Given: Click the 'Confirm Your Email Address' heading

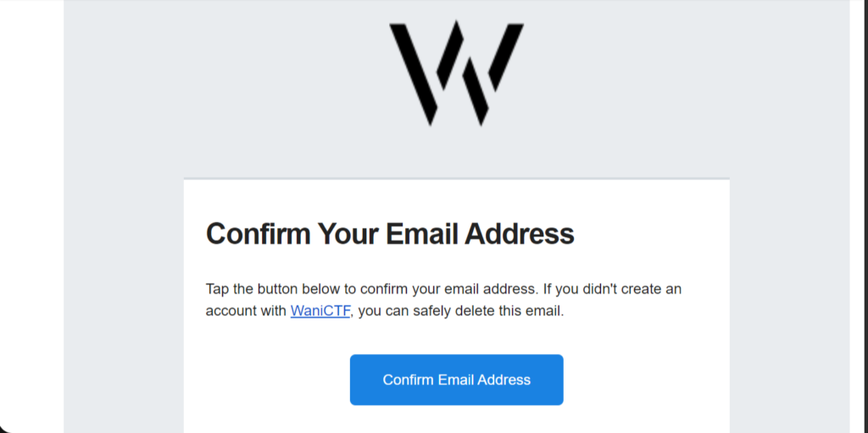Looking at the screenshot, I should [390, 233].
